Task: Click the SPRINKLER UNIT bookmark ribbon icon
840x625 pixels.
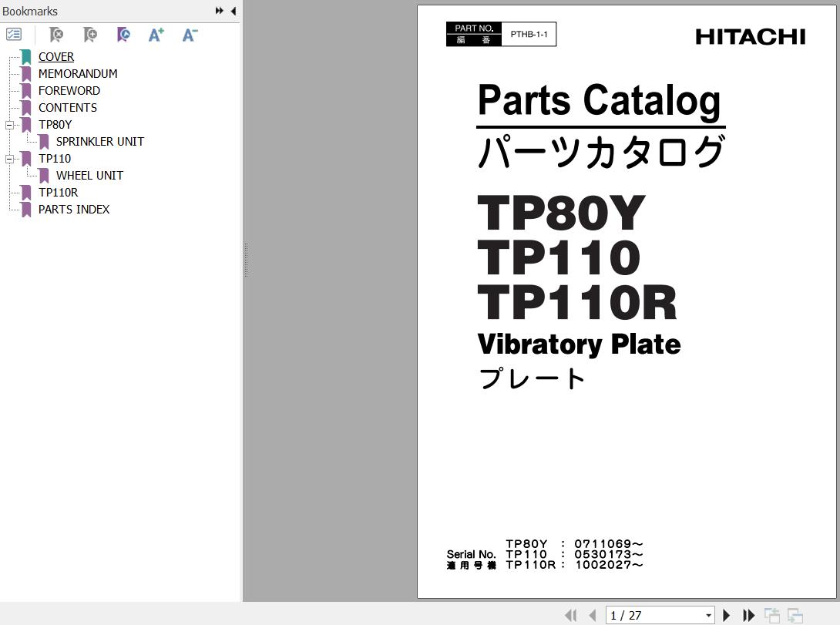Action: click(x=44, y=142)
